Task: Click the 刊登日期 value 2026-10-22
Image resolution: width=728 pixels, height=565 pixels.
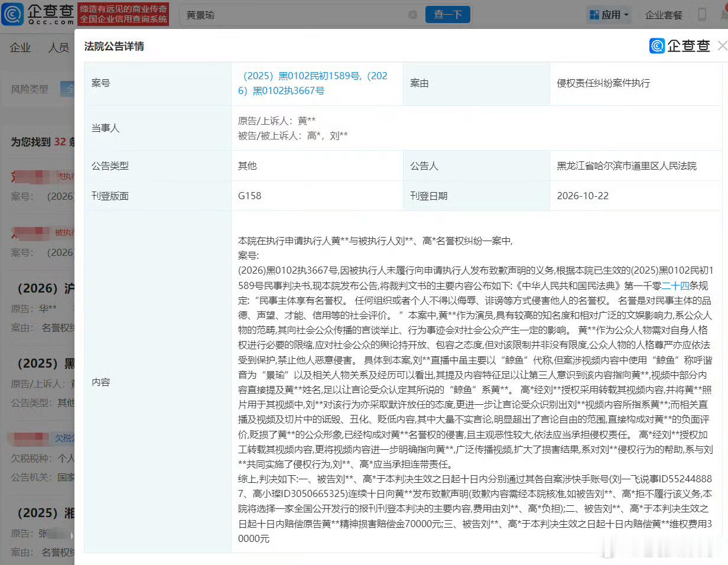Action: [x=583, y=196]
